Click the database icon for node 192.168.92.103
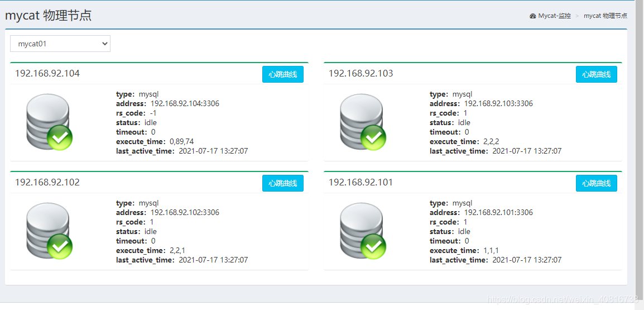 point(363,122)
